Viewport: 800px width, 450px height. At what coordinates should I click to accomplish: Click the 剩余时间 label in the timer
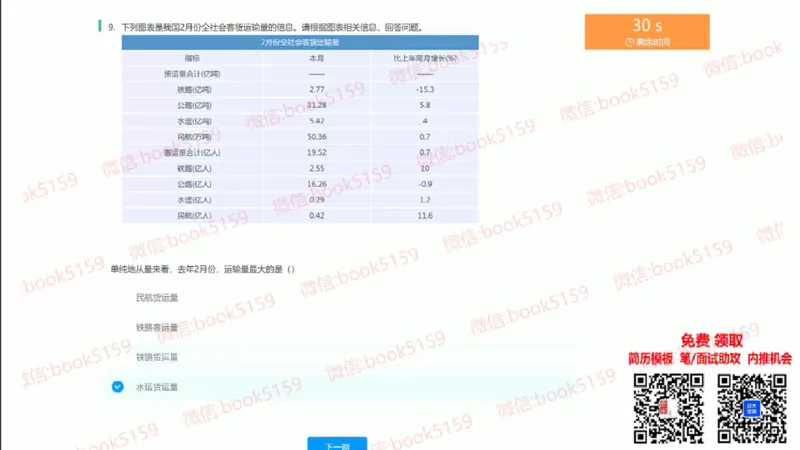click(x=653, y=42)
